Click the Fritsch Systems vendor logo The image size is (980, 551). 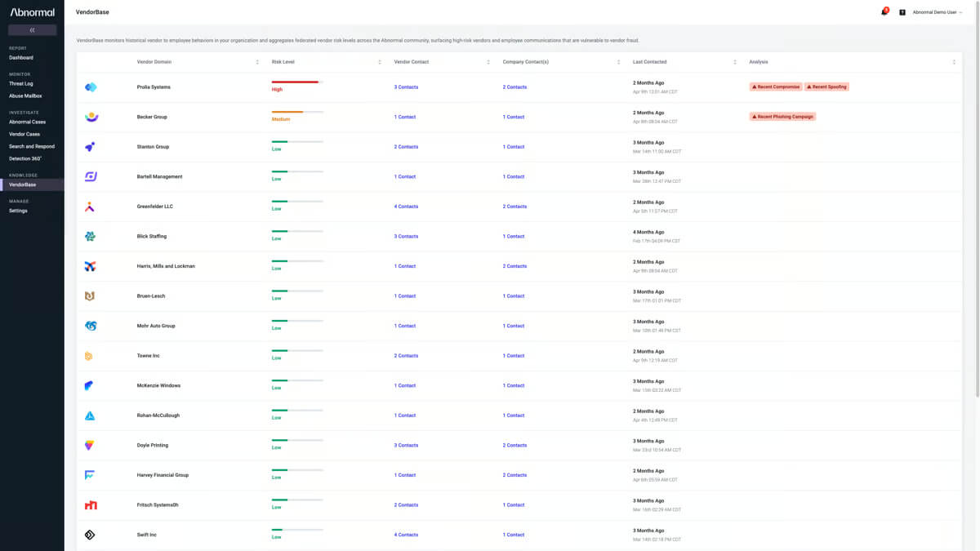(x=91, y=505)
